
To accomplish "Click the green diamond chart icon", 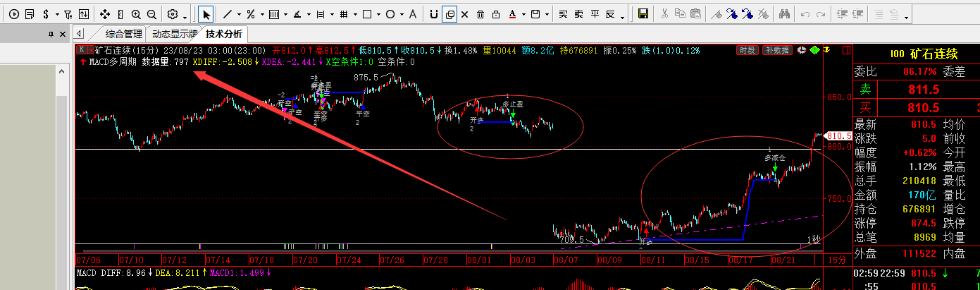I will (x=814, y=50).
